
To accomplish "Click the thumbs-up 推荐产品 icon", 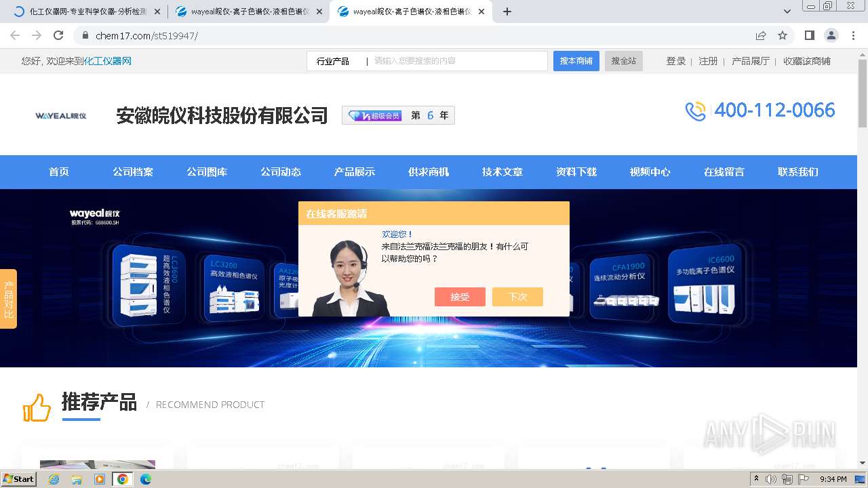I will pyautogui.click(x=37, y=407).
